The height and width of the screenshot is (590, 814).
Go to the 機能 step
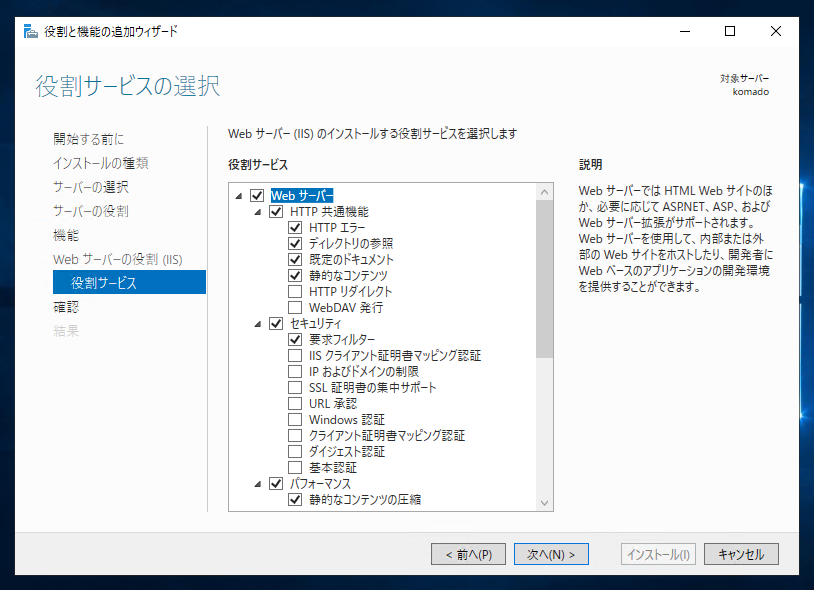coord(66,235)
